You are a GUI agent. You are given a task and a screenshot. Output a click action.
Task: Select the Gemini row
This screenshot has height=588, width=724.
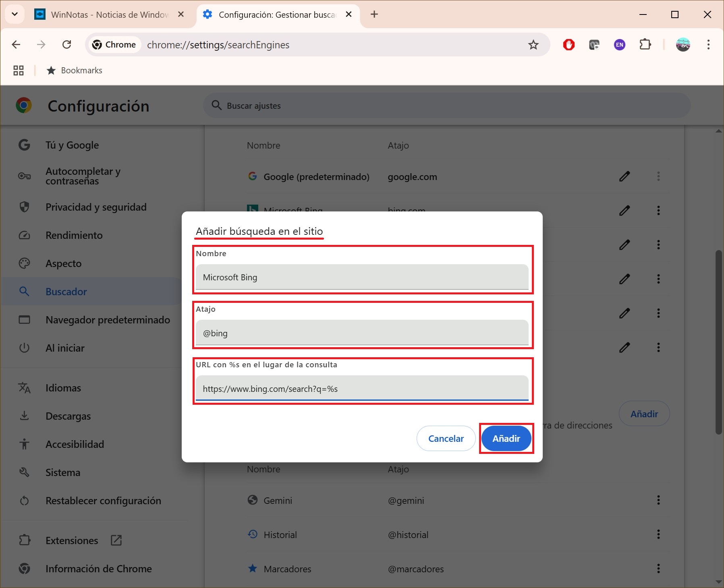pos(458,500)
